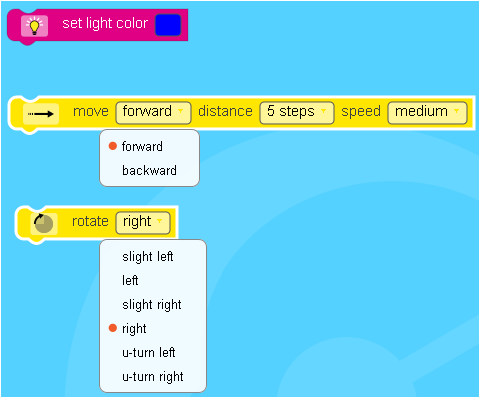The image size is (479, 397).
Task: Click the rotate label on yellow block
Action: (x=90, y=221)
